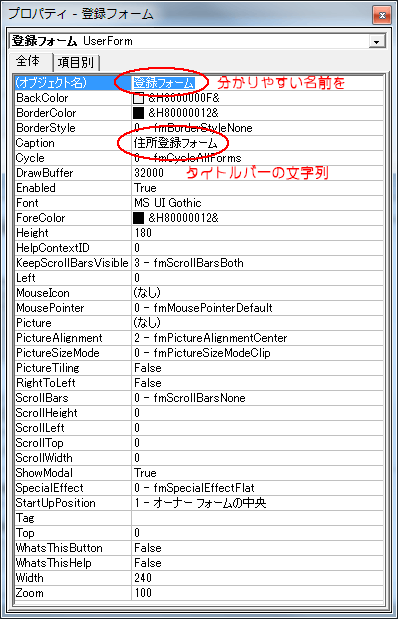Viewport: 398px width, 619px height.
Task: Switch to the 全体 tab
Action: (x=28, y=62)
